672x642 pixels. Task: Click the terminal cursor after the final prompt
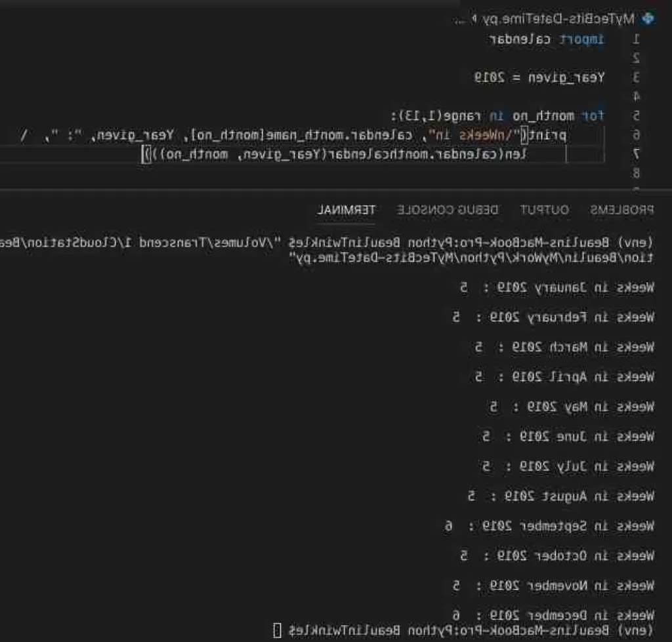[278, 630]
